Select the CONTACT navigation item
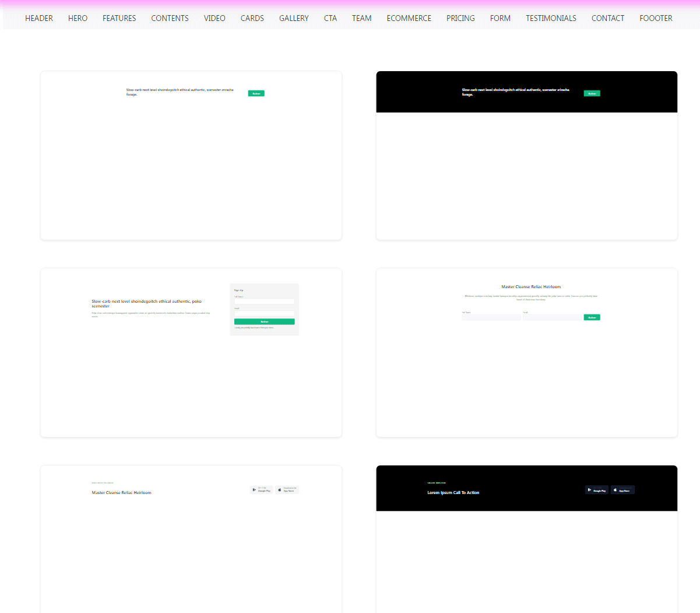The width and height of the screenshot is (700, 613). pos(608,18)
